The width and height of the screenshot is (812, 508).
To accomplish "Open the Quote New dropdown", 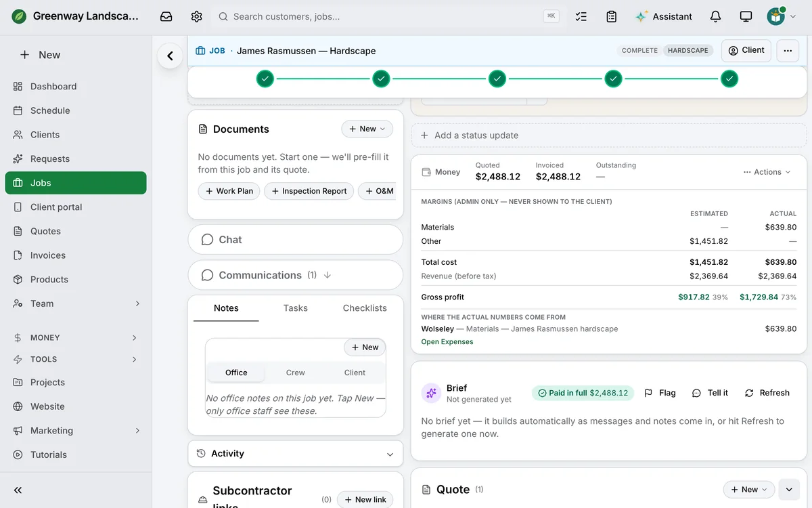I will click(749, 490).
